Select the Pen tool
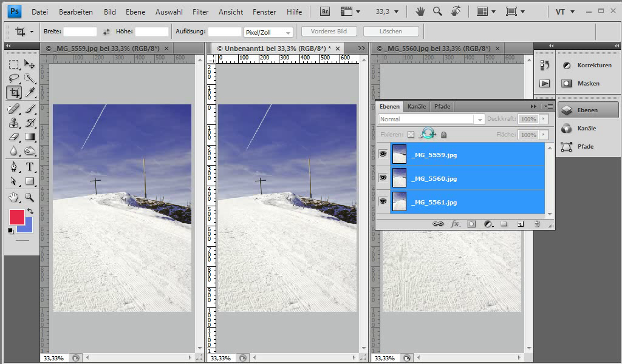The width and height of the screenshot is (622, 364). pyautogui.click(x=14, y=167)
